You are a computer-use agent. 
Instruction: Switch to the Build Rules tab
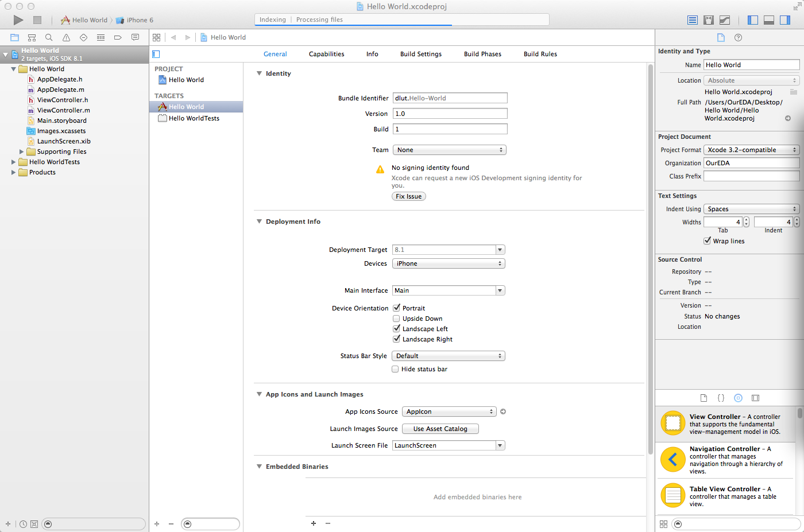pyautogui.click(x=540, y=54)
